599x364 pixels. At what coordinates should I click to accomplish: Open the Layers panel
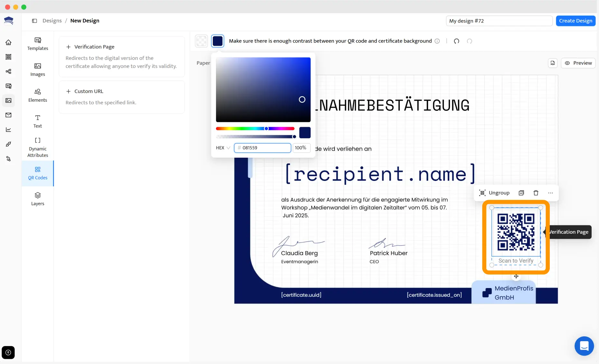tap(38, 199)
